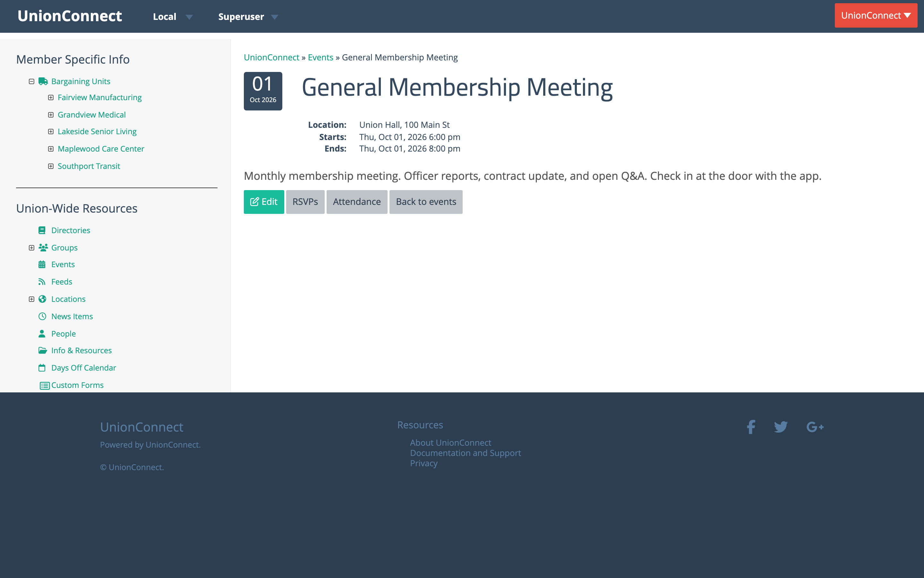Click the General Membership Meeting heading
924x578 pixels.
457,87
